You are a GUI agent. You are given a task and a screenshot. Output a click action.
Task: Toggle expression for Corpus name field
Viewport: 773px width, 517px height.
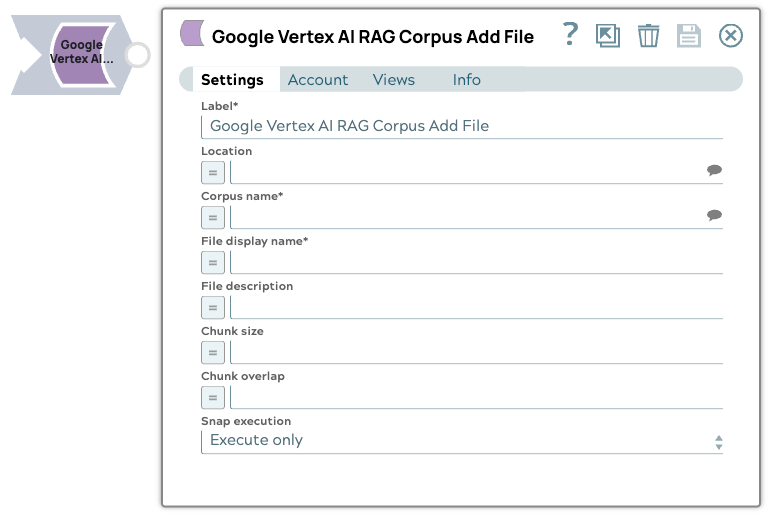213,217
